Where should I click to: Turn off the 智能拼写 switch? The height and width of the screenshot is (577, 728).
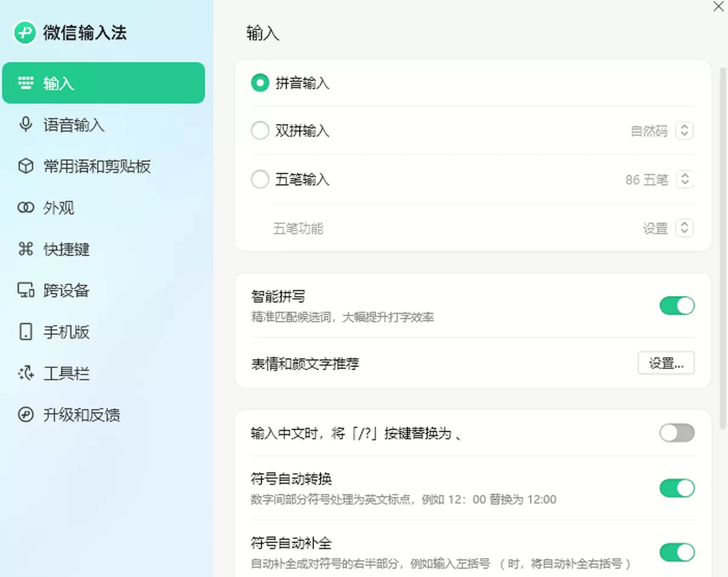click(x=677, y=306)
